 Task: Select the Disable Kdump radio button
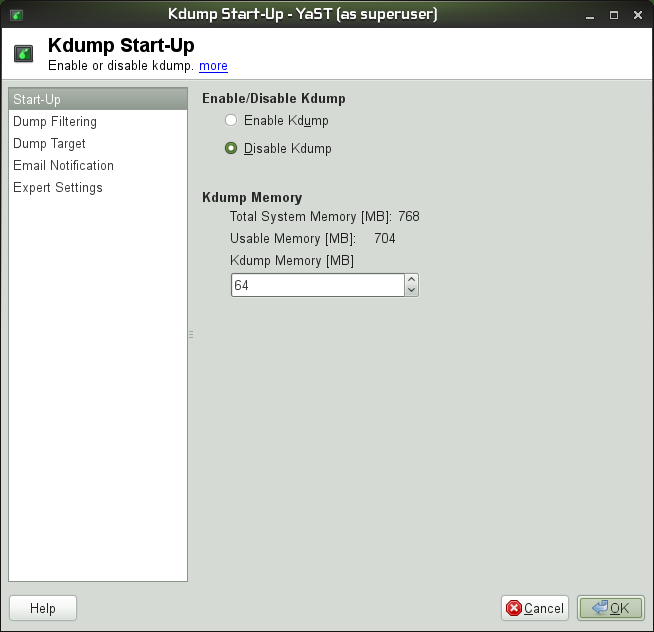click(231, 149)
